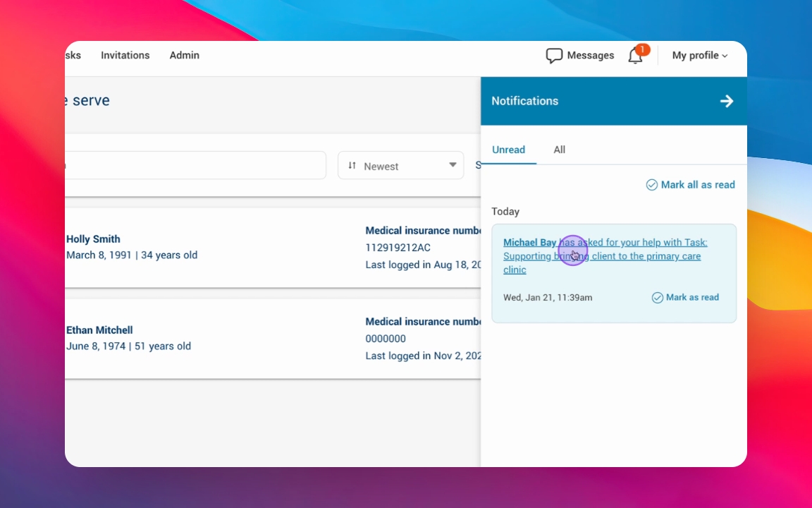Click checkmark icon beside Mark as read
The width and height of the screenshot is (812, 508).
pyautogui.click(x=657, y=298)
